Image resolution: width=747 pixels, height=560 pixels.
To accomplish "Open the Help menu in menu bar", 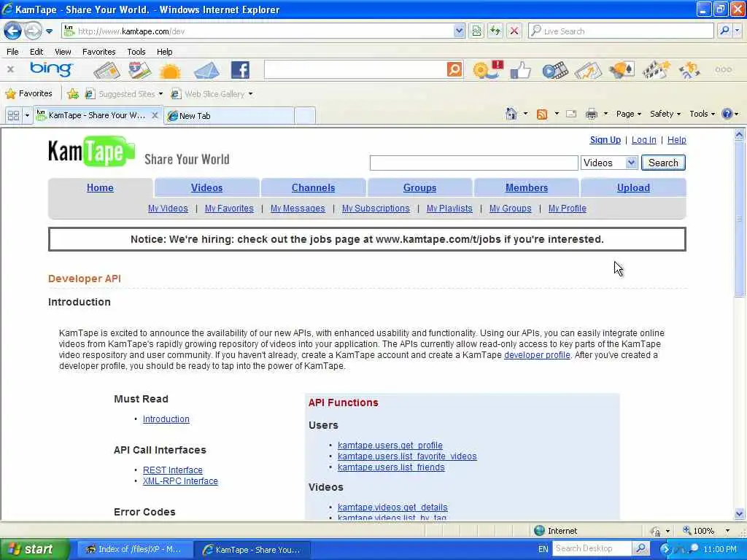I will coord(164,52).
